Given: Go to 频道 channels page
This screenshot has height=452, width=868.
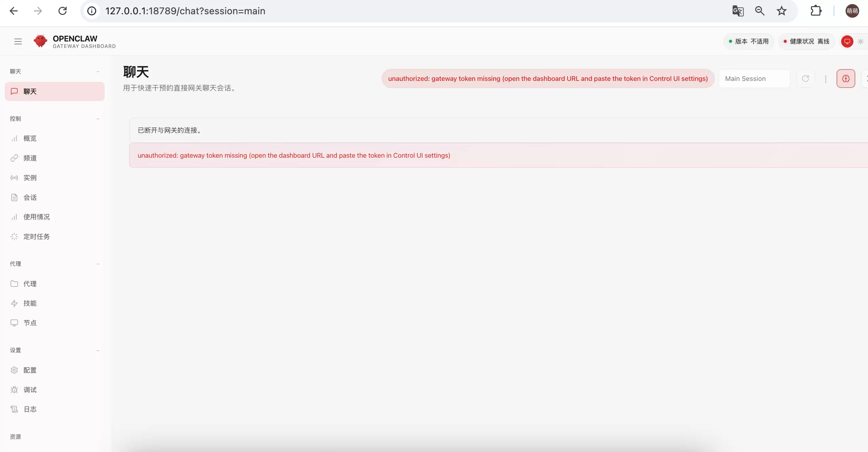Looking at the screenshot, I should click(30, 158).
